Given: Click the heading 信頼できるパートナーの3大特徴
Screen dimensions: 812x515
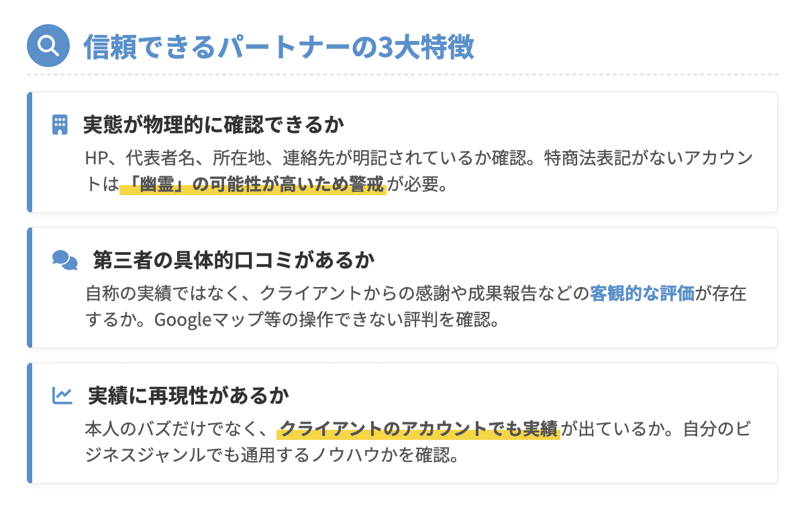Looking at the screenshot, I should click(x=278, y=47).
